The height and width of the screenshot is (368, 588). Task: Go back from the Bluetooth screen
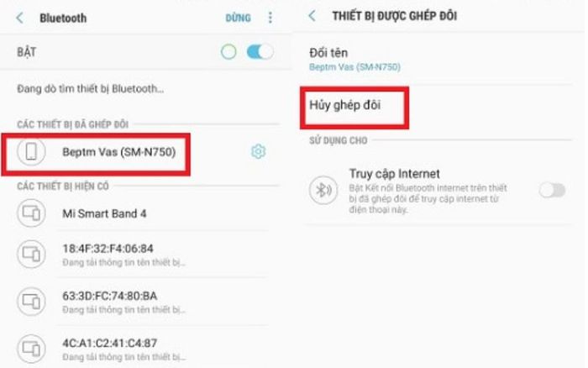pos(20,18)
